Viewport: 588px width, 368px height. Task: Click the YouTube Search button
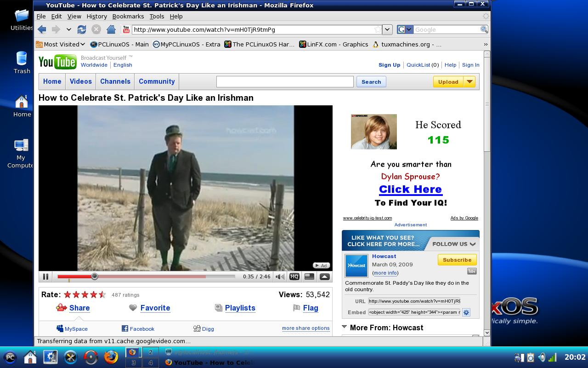[371, 82]
